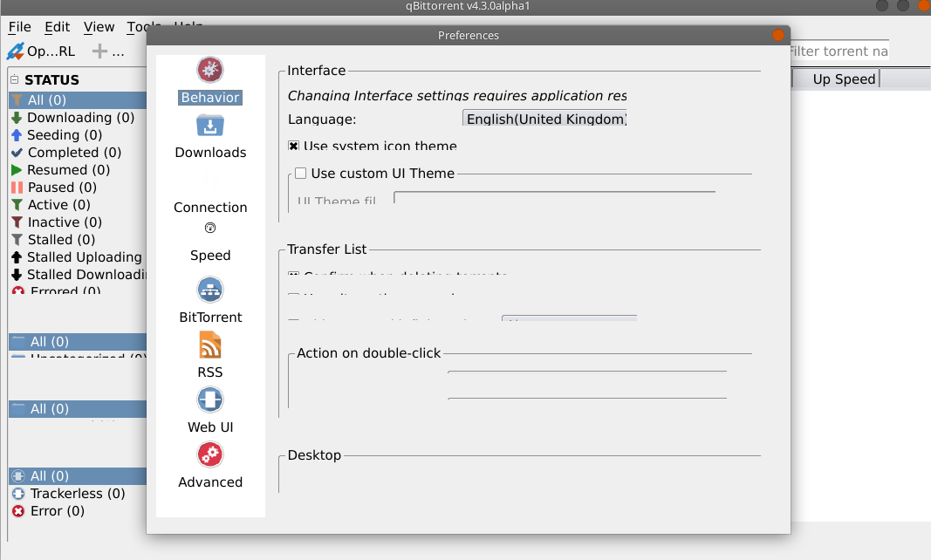
Task: Select the Trackerless (0) tracker filter
Action: click(69, 494)
